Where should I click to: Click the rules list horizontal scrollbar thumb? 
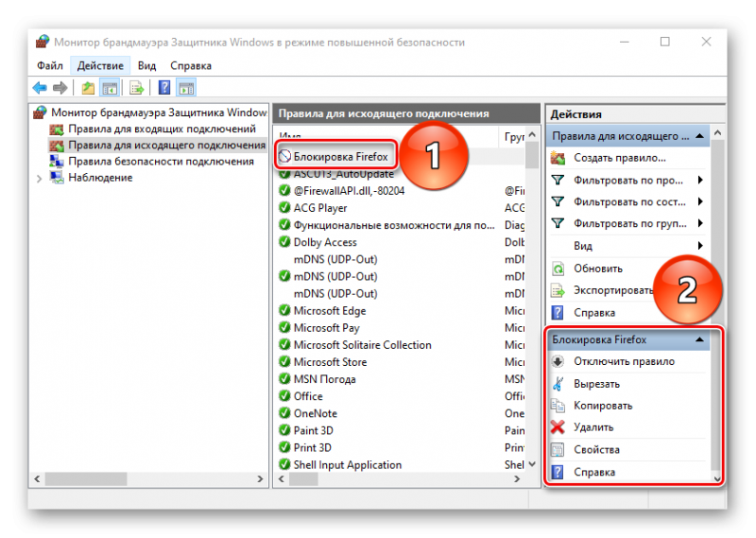302,478
